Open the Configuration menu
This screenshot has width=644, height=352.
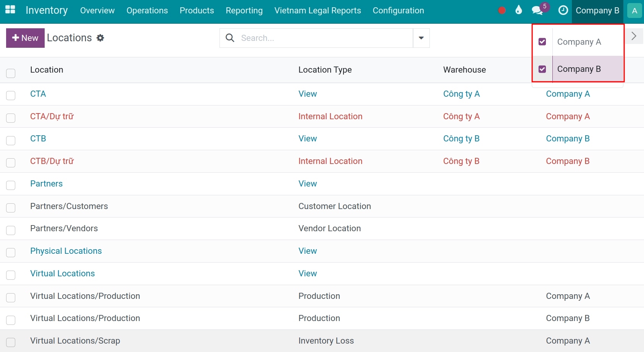(x=399, y=10)
